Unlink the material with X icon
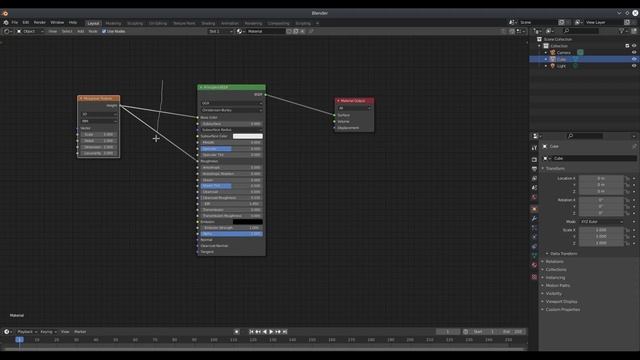Screen dimensions: 640x360 302,31
